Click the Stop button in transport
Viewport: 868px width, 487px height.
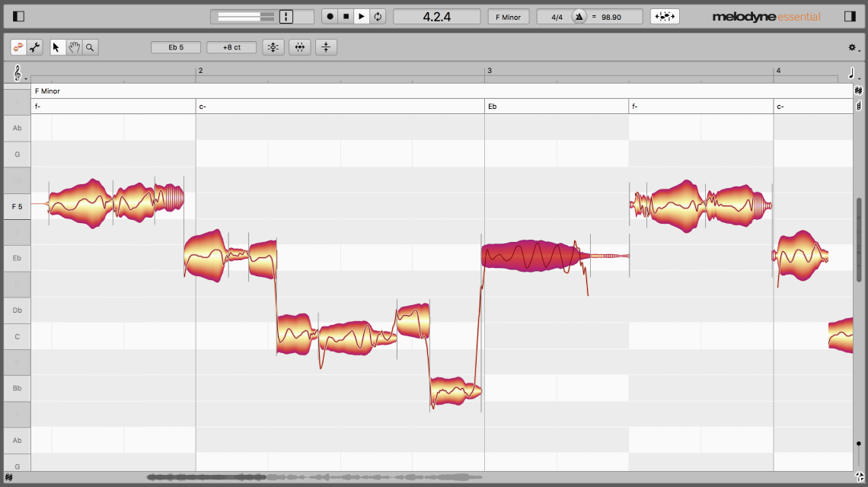point(346,17)
